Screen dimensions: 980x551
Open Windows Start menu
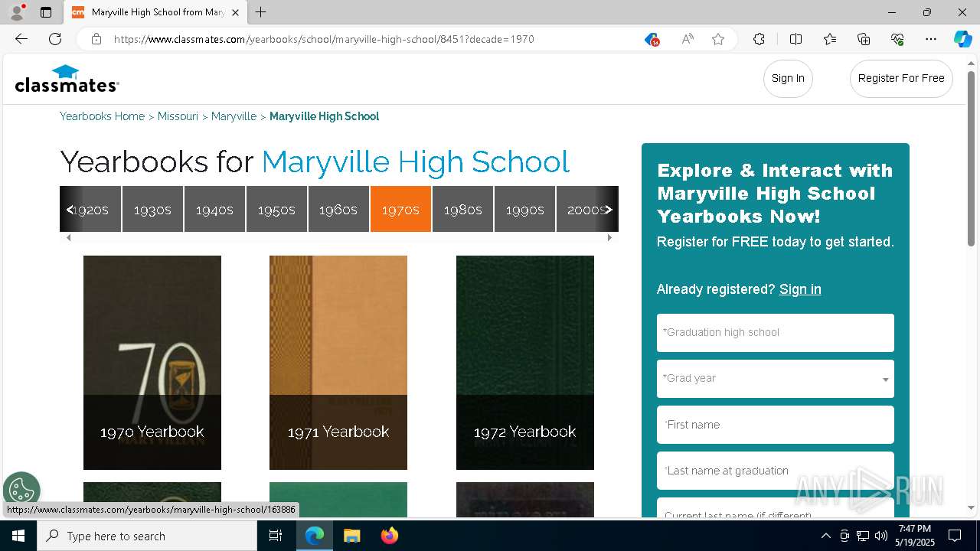pos(18,536)
